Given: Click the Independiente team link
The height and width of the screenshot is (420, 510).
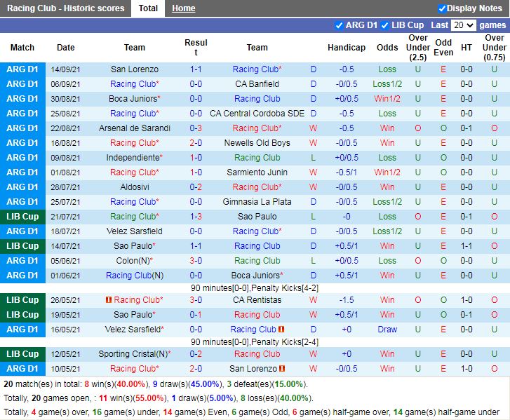Looking at the screenshot, I should [133, 158].
